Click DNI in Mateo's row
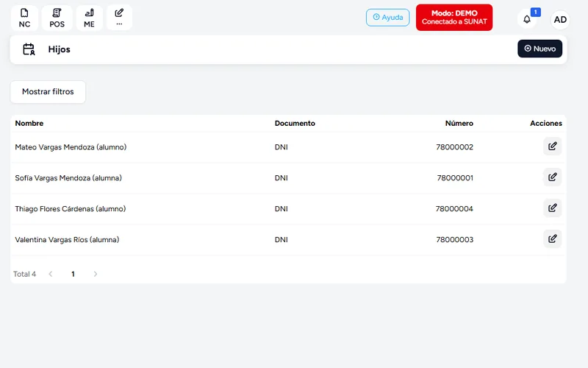 click(x=282, y=147)
